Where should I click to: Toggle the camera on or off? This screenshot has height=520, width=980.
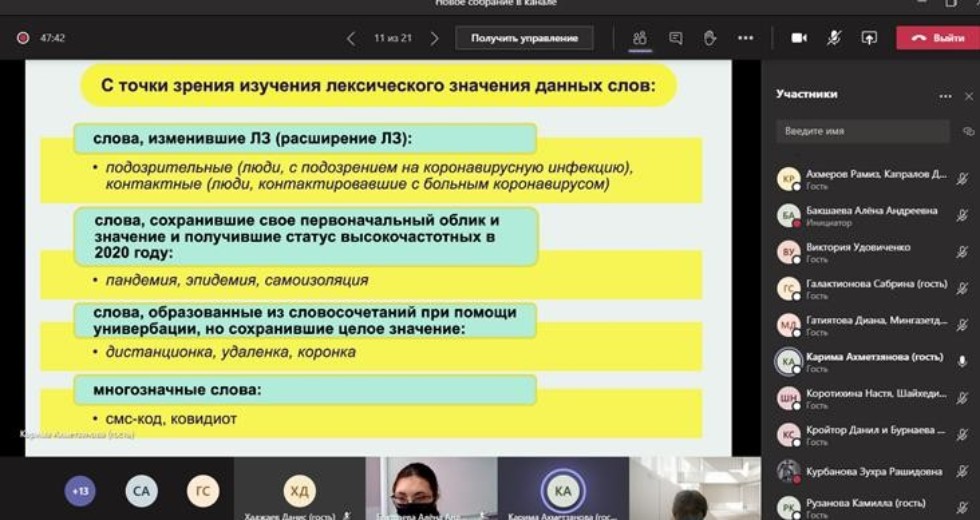tap(799, 38)
